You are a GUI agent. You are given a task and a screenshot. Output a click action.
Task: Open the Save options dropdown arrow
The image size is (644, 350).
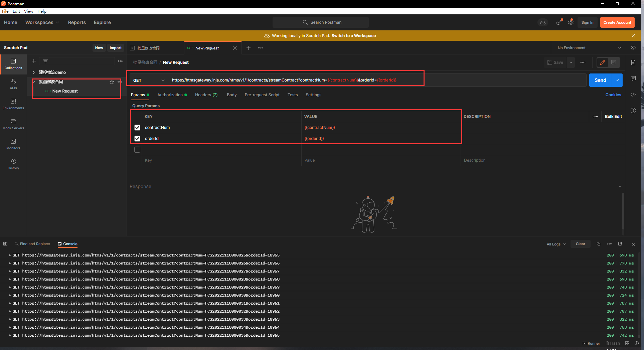tap(571, 62)
